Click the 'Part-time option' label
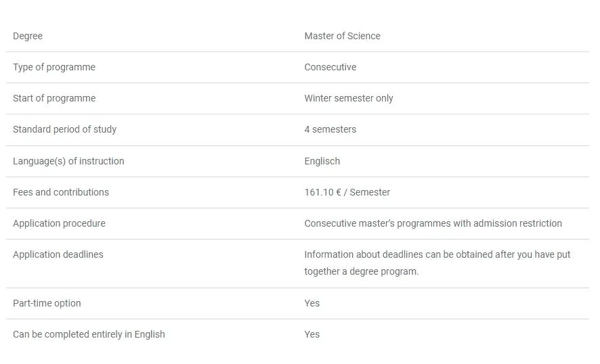Viewport: 600px width, 364px height. (x=47, y=303)
